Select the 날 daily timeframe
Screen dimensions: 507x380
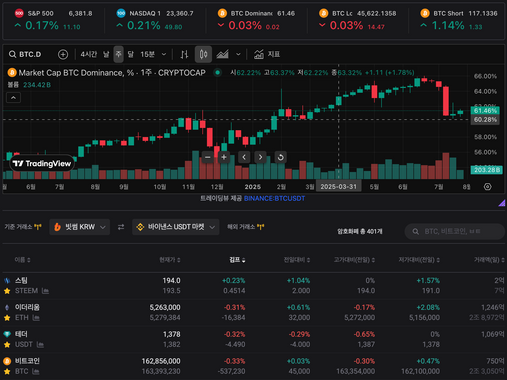point(106,54)
